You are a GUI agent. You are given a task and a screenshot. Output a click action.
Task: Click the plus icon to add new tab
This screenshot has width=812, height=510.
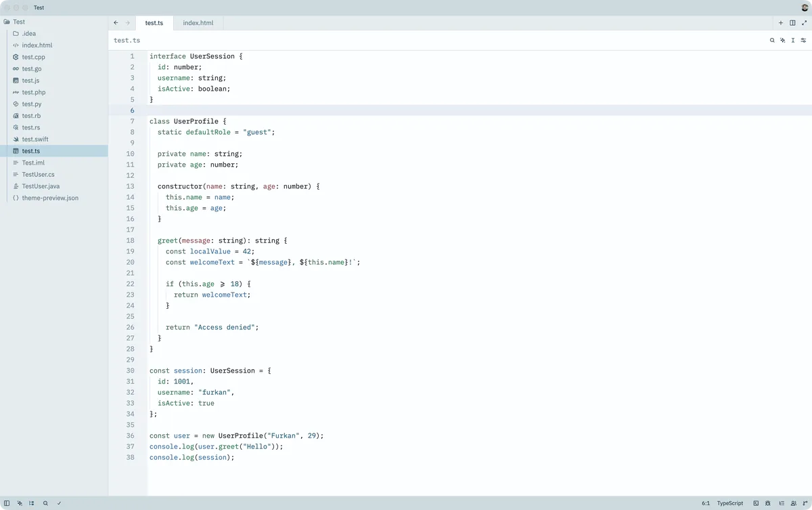[781, 22]
